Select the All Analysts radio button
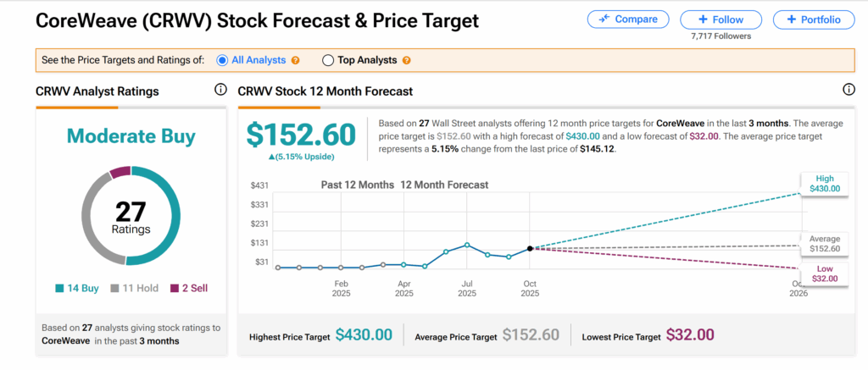Viewport: 868px width, 370px height. [x=223, y=60]
